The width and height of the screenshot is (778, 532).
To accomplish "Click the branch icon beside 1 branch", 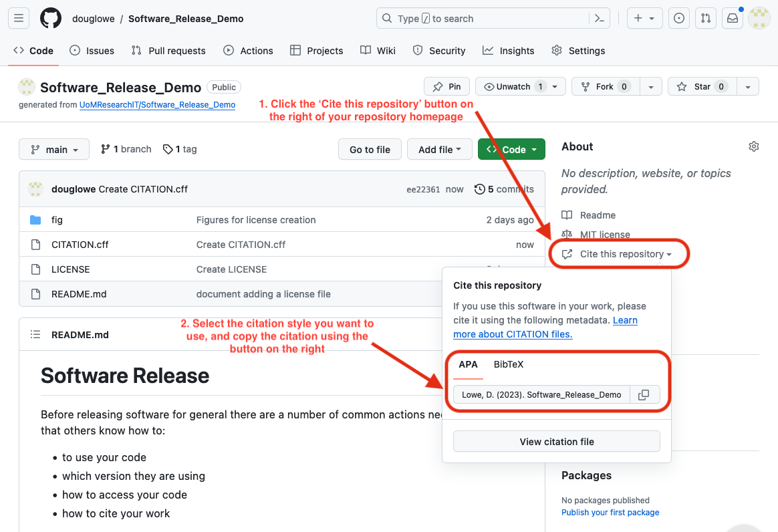I will click(x=105, y=150).
